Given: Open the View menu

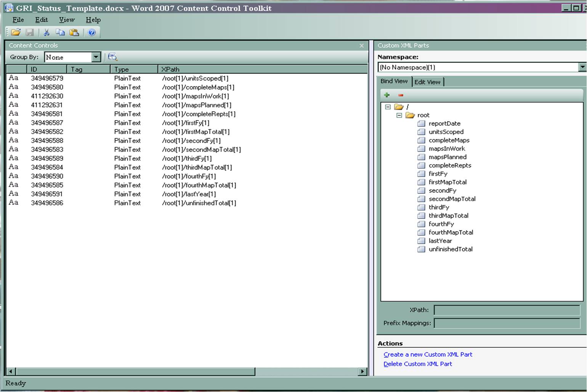Looking at the screenshot, I should [x=67, y=20].
